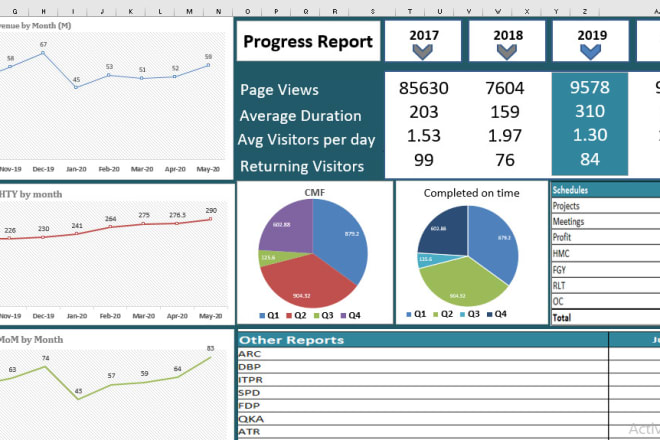
Task: Select the Progress Report title box
Action: (x=308, y=41)
